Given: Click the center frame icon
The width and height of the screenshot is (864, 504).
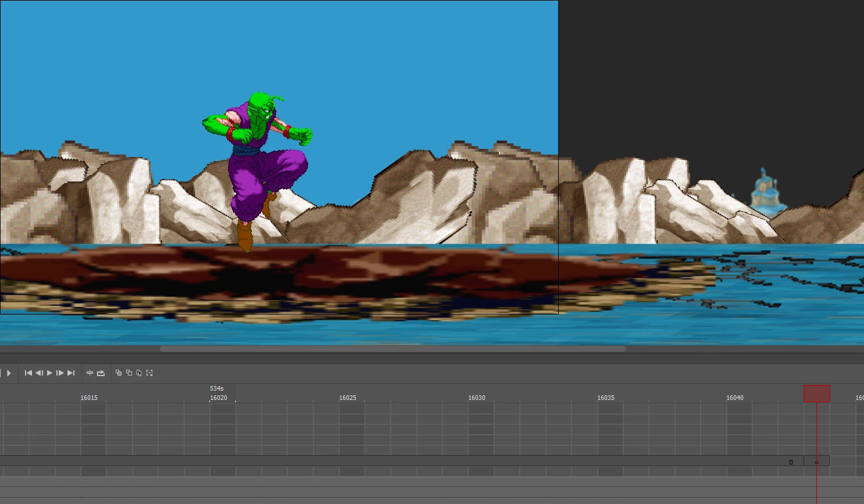Looking at the screenshot, I should click(x=90, y=373).
